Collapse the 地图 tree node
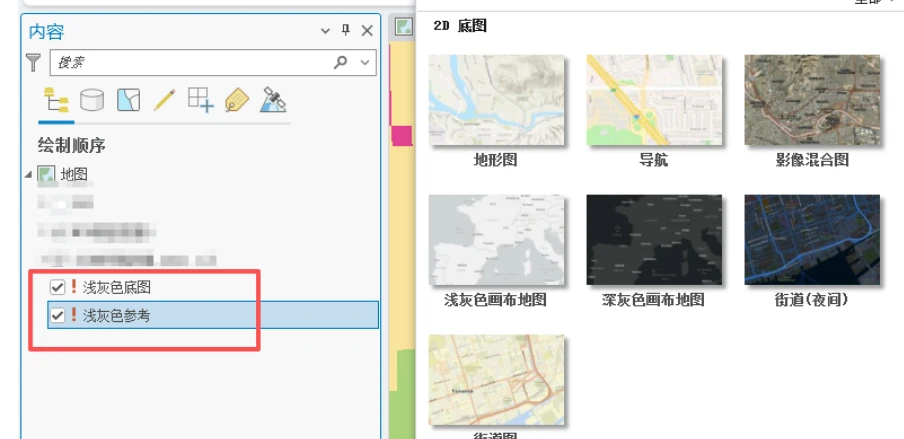The width and height of the screenshot is (904, 439). click(29, 175)
